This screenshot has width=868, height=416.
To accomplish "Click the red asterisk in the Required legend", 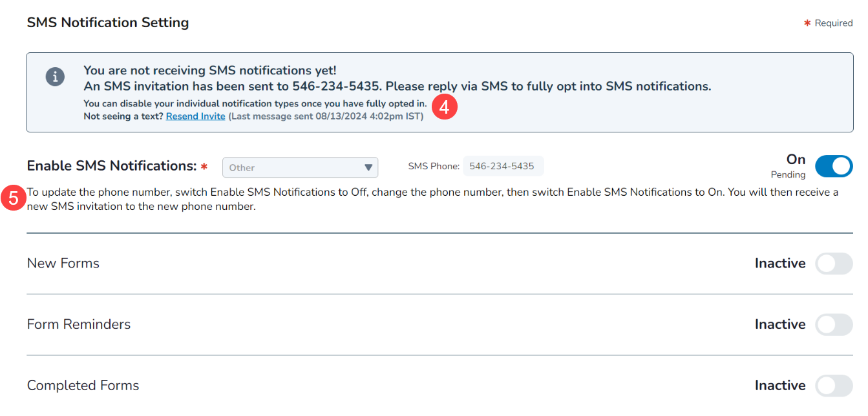I will tap(807, 23).
